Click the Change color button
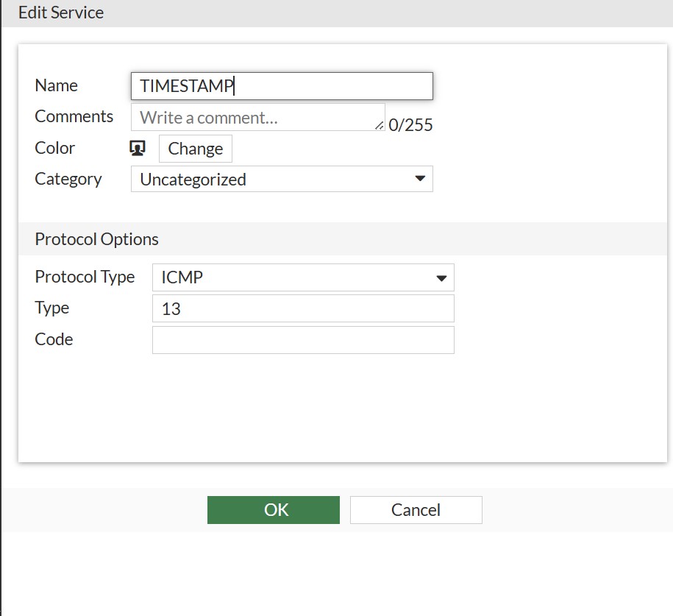The image size is (673, 616). (x=196, y=149)
